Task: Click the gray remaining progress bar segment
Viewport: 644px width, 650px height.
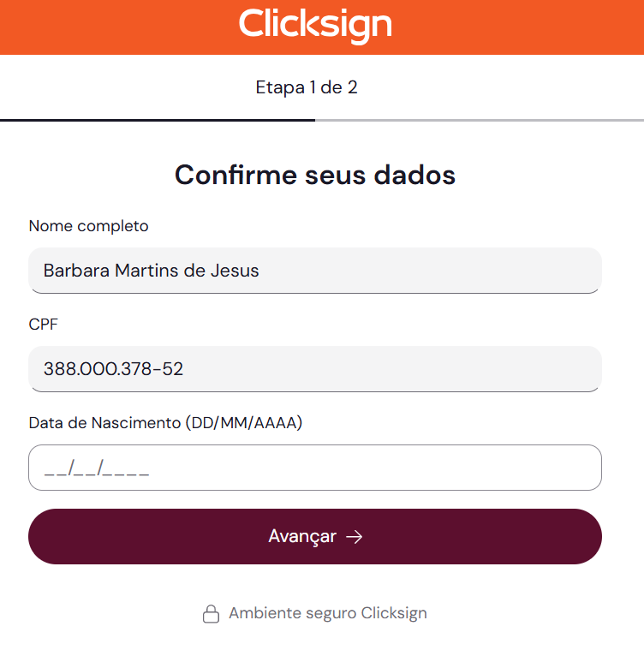Action: 480,120
